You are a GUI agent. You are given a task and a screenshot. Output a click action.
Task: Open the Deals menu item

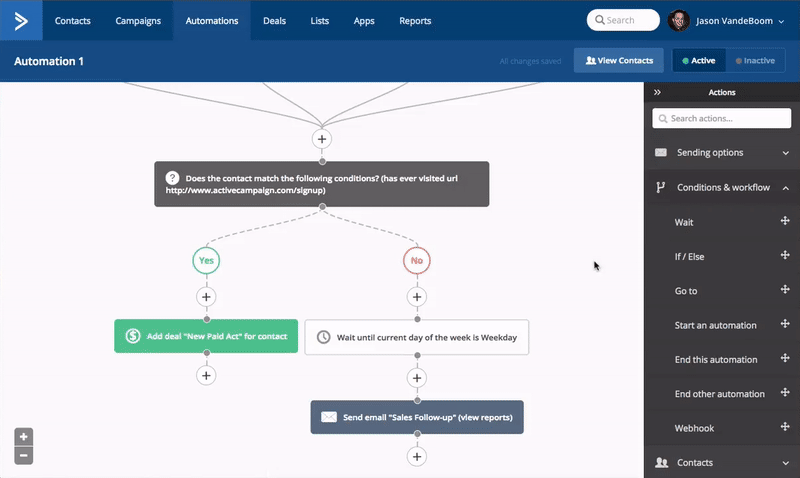[274, 21]
